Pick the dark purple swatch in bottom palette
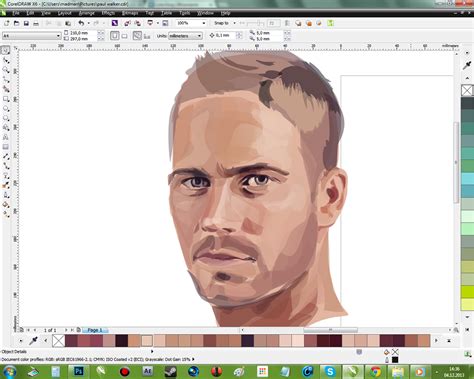 tap(247, 341)
